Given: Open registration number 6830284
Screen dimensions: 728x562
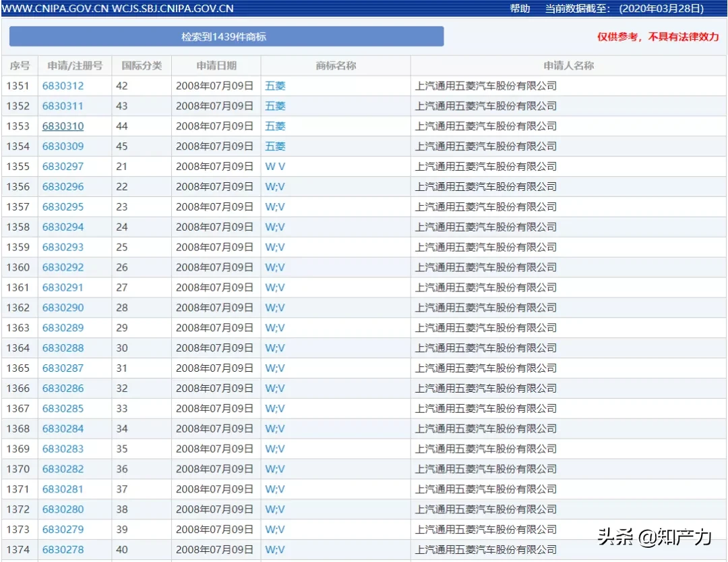Looking at the screenshot, I should pos(63,428).
